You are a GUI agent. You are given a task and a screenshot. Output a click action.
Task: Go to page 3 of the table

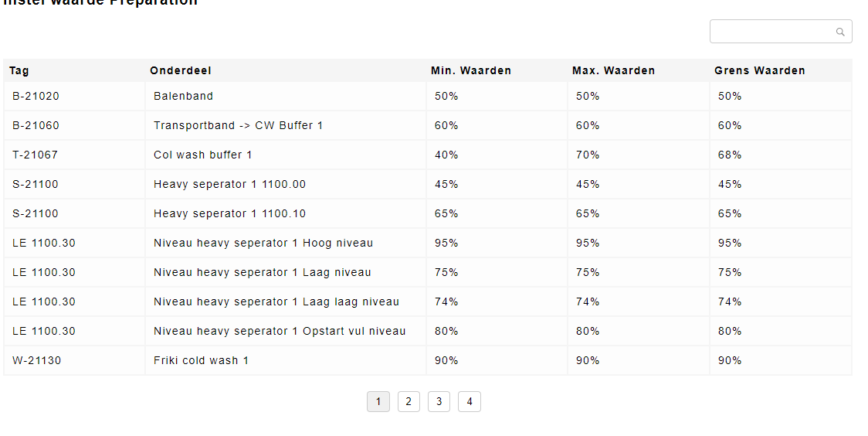(x=439, y=402)
